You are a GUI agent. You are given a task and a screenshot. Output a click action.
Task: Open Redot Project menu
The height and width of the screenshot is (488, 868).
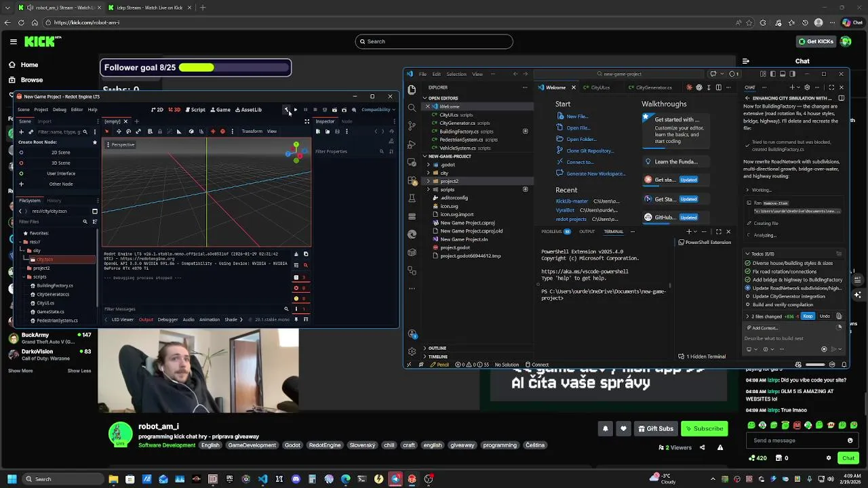point(41,110)
